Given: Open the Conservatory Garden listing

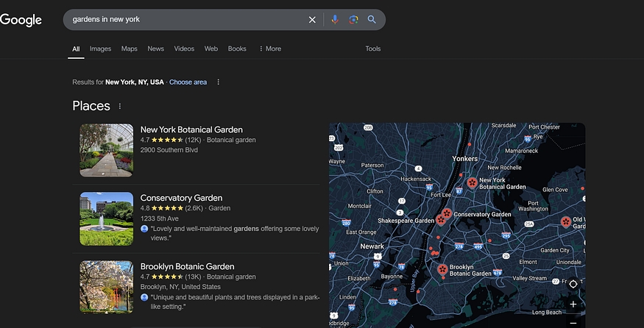Looking at the screenshot, I should pyautogui.click(x=181, y=198).
